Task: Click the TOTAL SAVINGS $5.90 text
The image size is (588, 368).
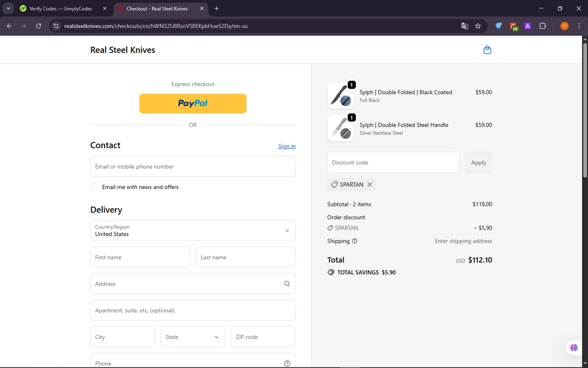Action: tap(367, 272)
